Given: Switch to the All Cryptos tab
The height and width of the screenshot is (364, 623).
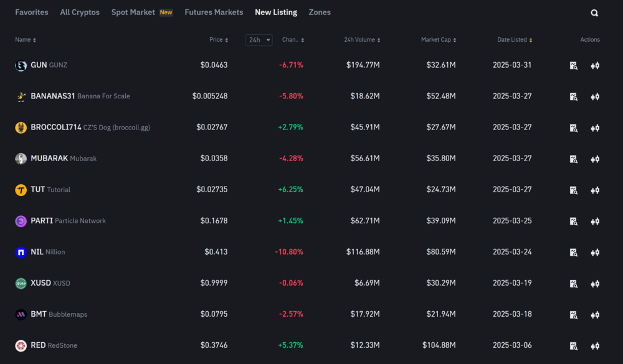Looking at the screenshot, I should coord(80,12).
